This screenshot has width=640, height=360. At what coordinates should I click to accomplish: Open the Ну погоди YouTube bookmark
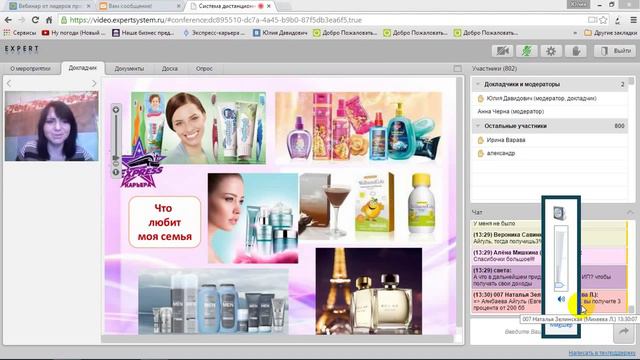pos(74,33)
